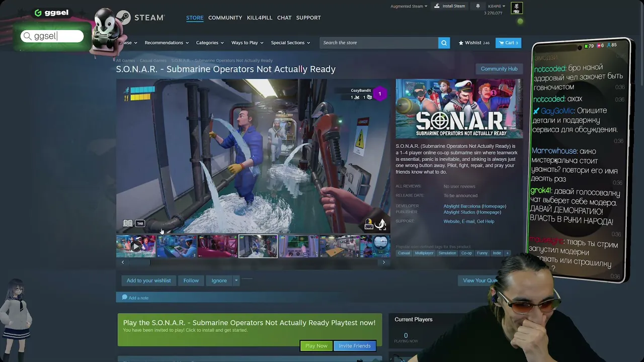Image resolution: width=644 pixels, height=362 pixels.
Task: Open the Casual Games breadcrumb
Action: pos(153,60)
